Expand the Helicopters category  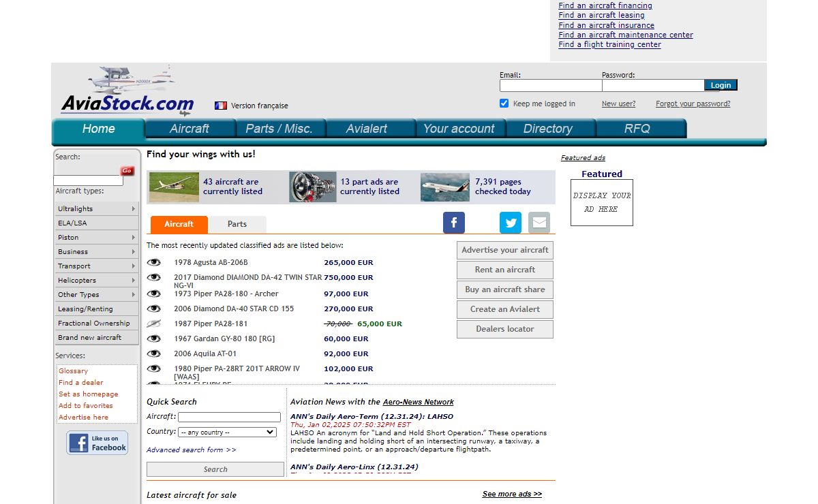97,281
